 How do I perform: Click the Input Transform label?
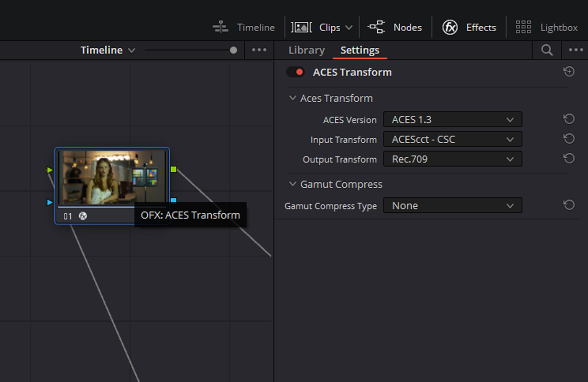click(344, 140)
